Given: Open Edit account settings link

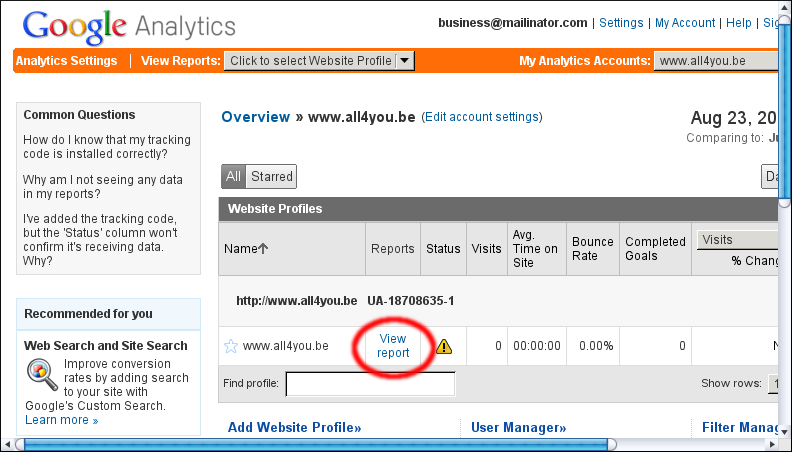Looking at the screenshot, I should click(x=482, y=117).
